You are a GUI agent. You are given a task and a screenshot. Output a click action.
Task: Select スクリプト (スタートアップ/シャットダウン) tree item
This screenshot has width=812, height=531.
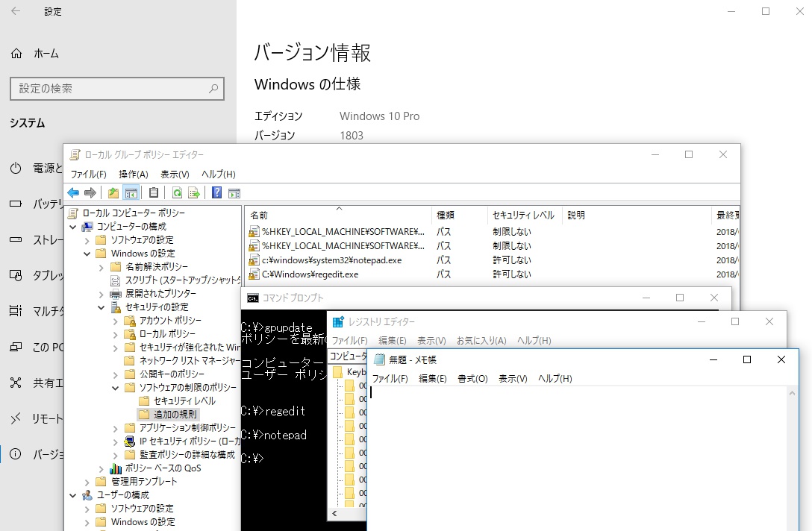[183, 280]
